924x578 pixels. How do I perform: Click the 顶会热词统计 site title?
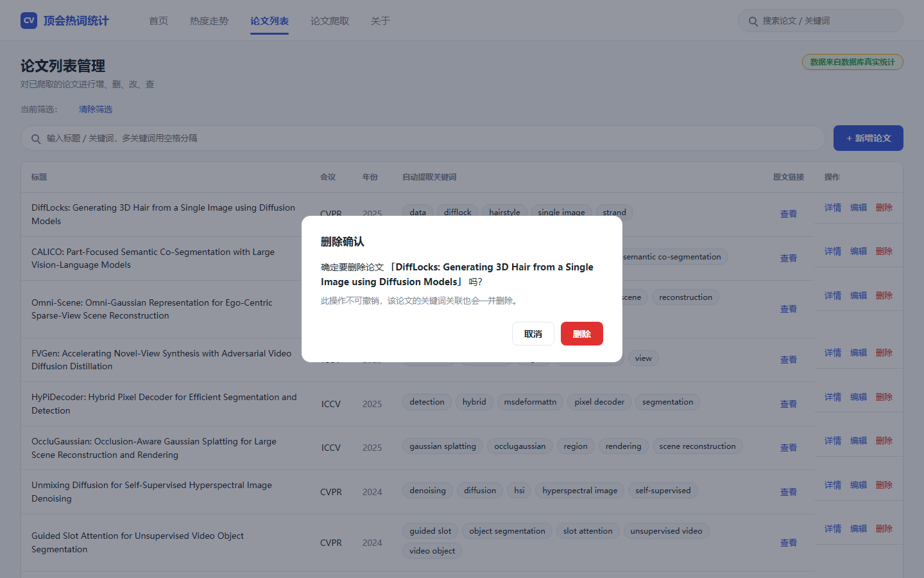(76, 21)
